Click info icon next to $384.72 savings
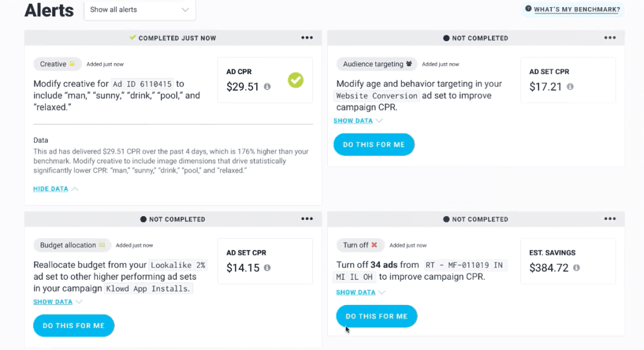 576,268
